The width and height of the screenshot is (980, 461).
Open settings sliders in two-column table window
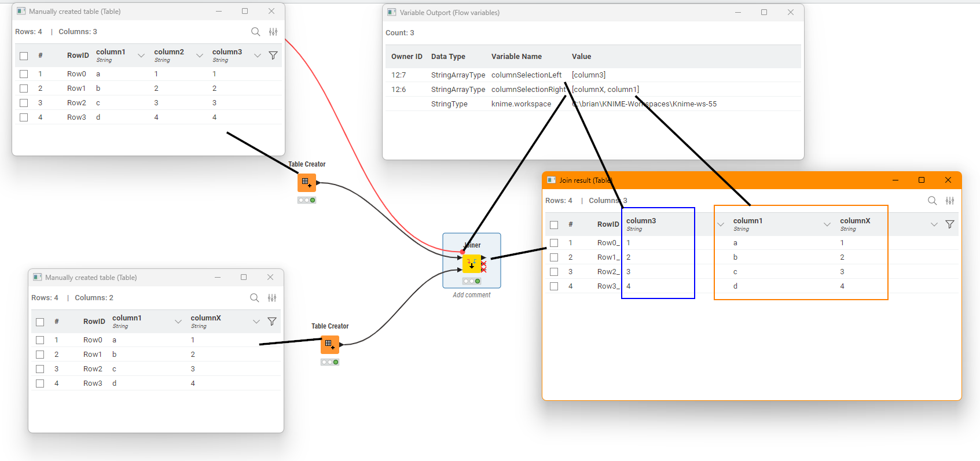[x=272, y=298]
